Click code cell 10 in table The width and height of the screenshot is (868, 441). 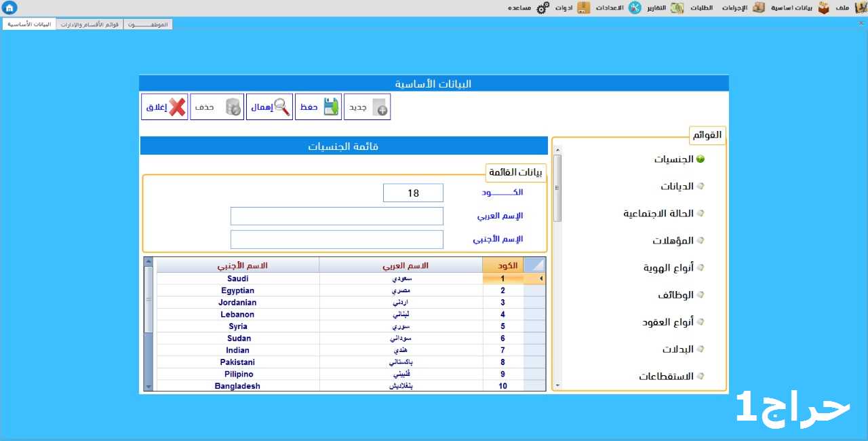pyautogui.click(x=503, y=386)
